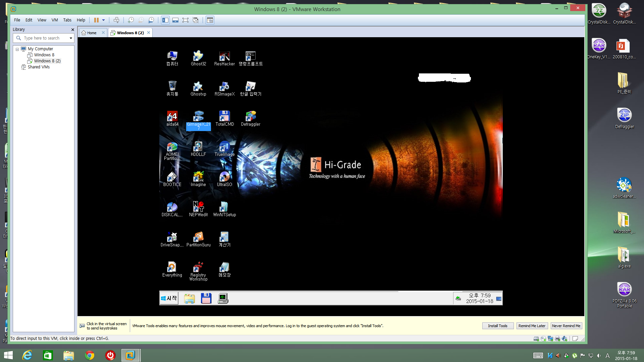Click the AOMEI Partition icon in VM
This screenshot has width=644, height=362.
click(172, 151)
